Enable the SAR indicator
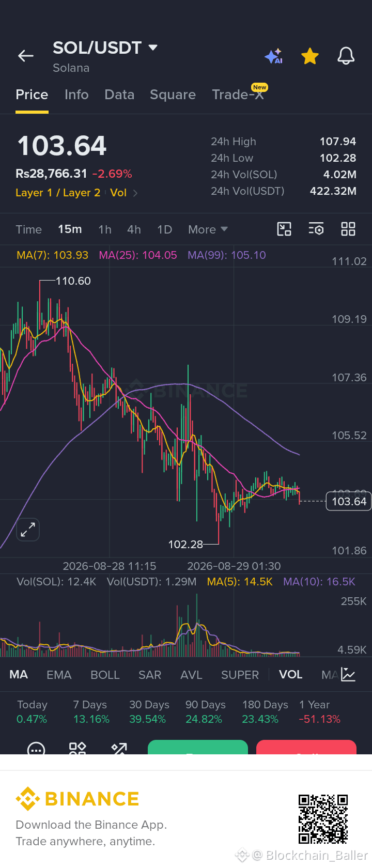 click(x=150, y=675)
